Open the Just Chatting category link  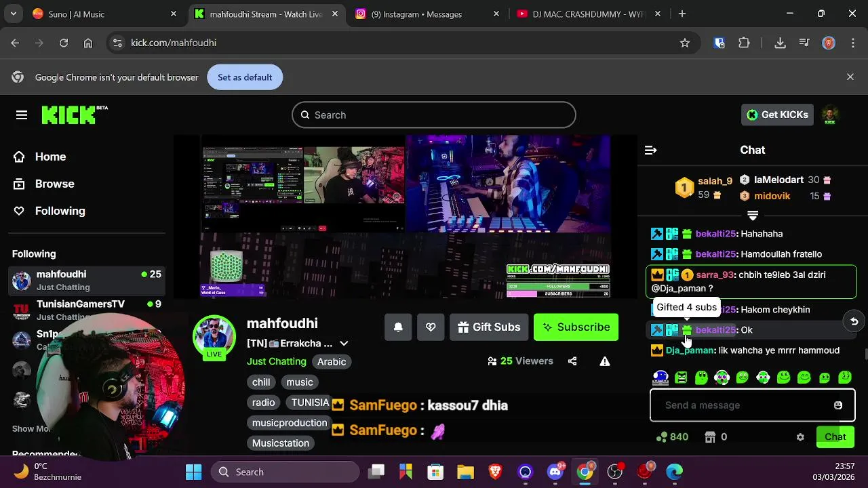(x=277, y=362)
